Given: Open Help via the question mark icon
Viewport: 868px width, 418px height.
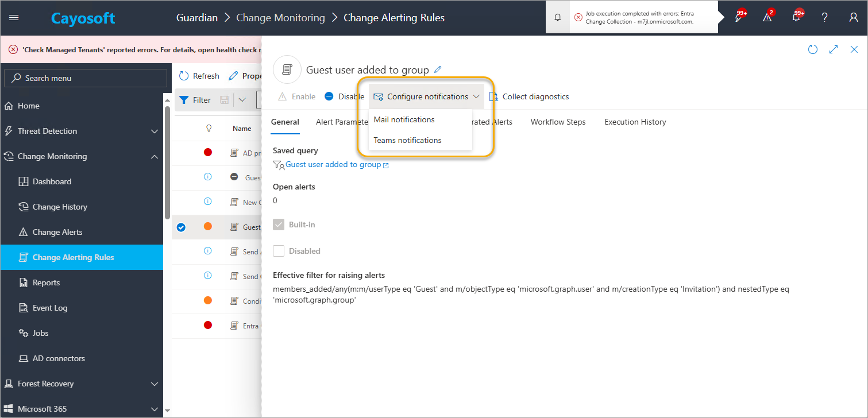Looking at the screenshot, I should [x=824, y=17].
